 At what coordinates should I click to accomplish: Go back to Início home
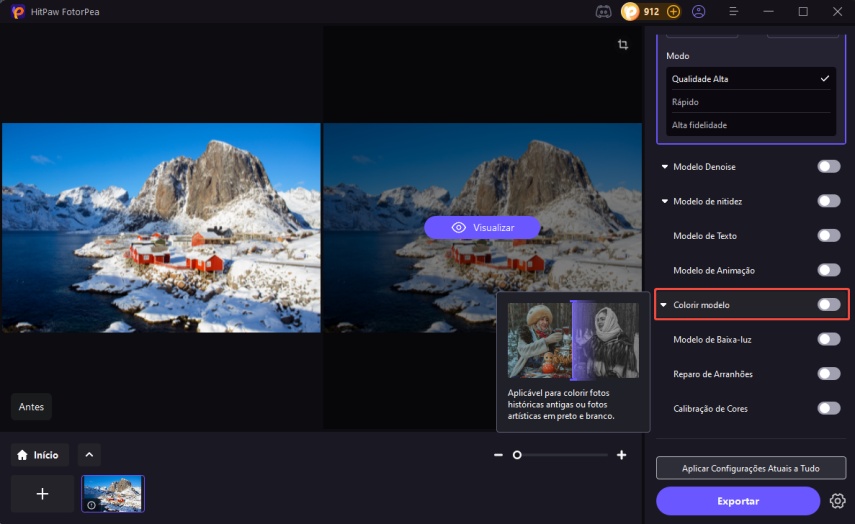point(40,455)
